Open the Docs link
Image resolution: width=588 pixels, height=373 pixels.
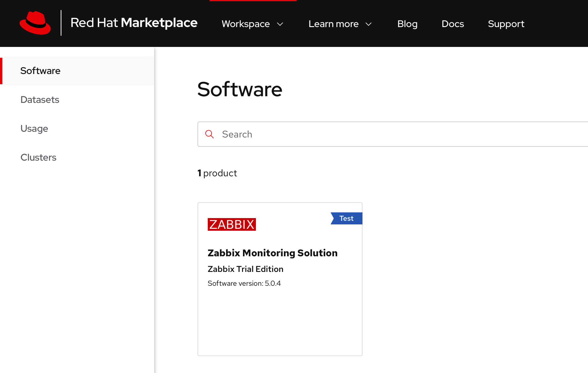[x=453, y=24]
